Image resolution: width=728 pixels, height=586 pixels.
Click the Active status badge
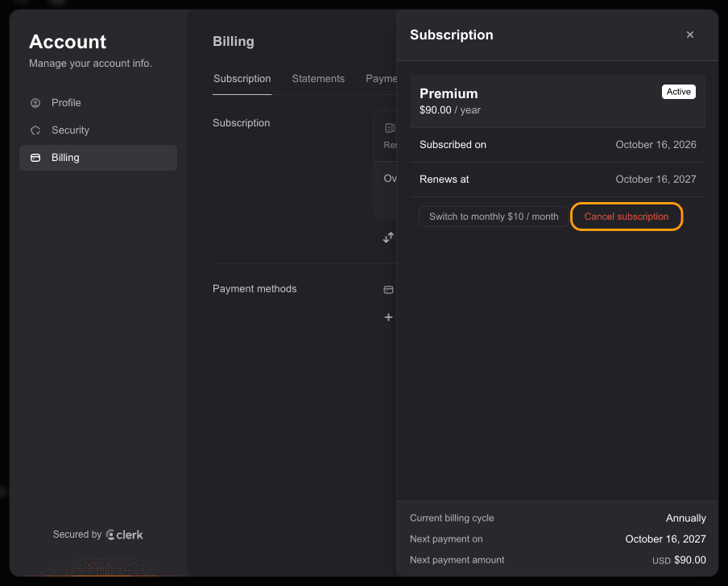point(678,92)
